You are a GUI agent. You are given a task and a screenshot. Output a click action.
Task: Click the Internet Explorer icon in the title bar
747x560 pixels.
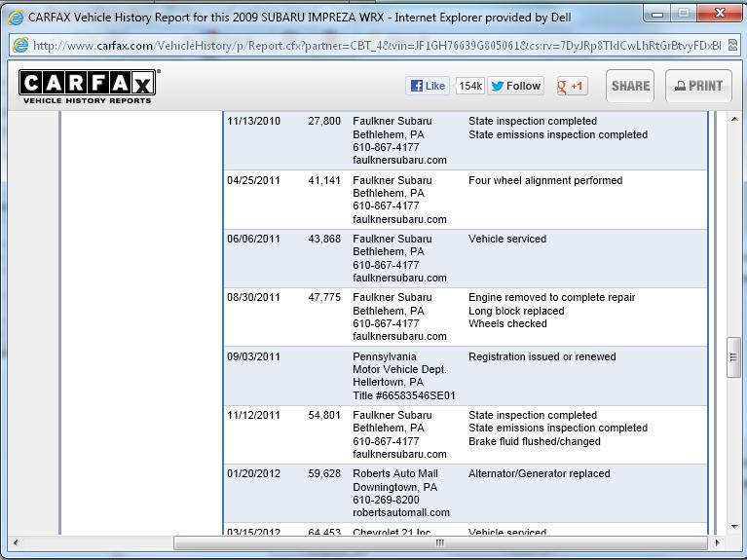point(16,18)
